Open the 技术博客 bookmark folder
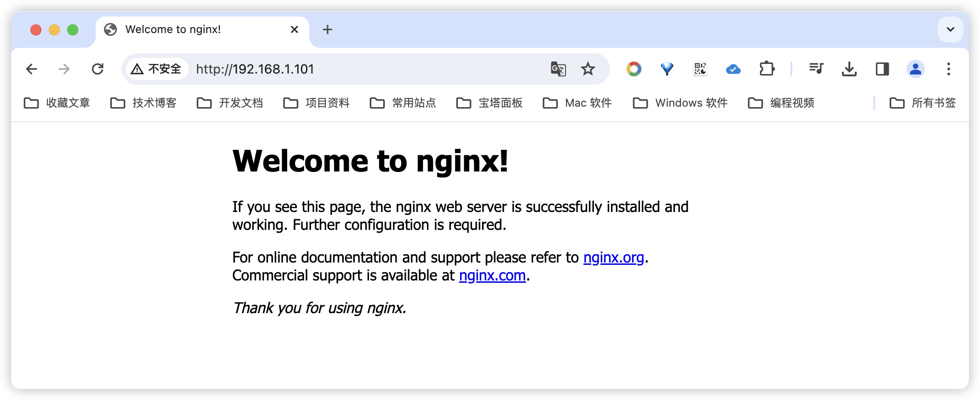This screenshot has width=980, height=400. click(x=144, y=103)
